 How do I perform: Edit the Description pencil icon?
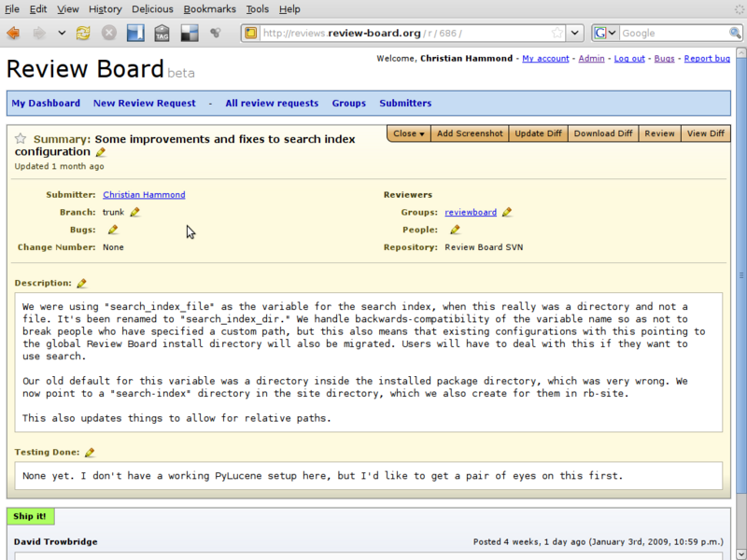point(81,283)
